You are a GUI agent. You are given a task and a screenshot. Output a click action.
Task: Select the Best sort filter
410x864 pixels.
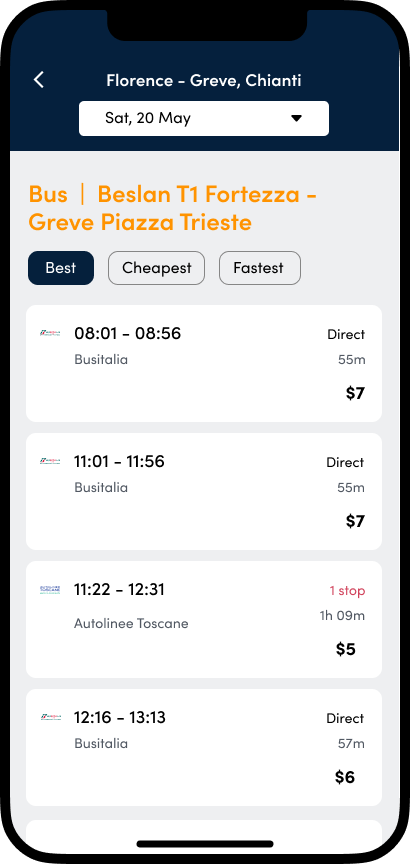61,268
